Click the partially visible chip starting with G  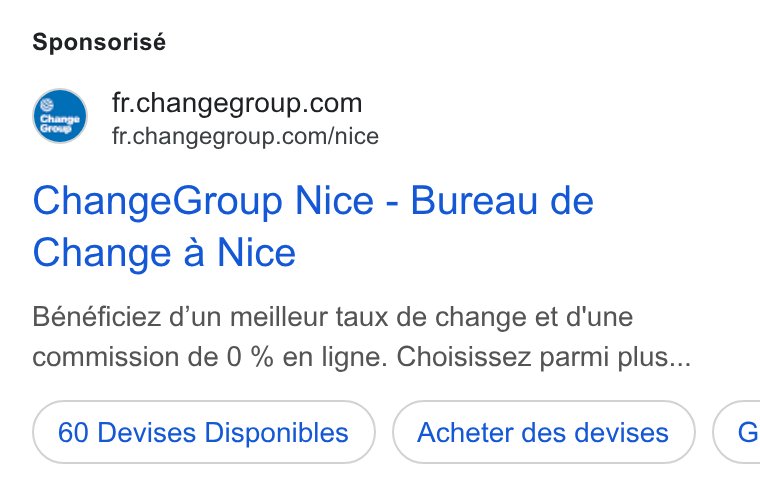[x=737, y=432]
